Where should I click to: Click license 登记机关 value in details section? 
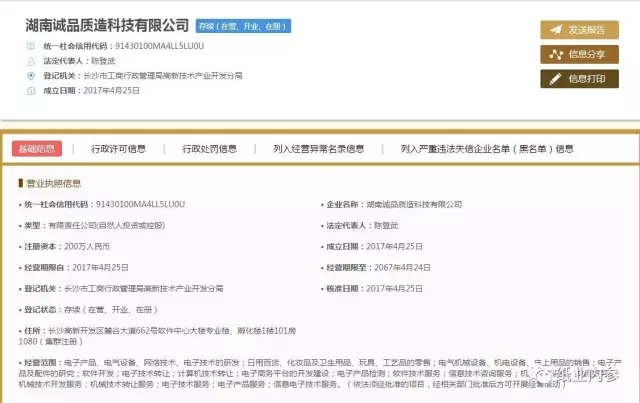(144, 289)
